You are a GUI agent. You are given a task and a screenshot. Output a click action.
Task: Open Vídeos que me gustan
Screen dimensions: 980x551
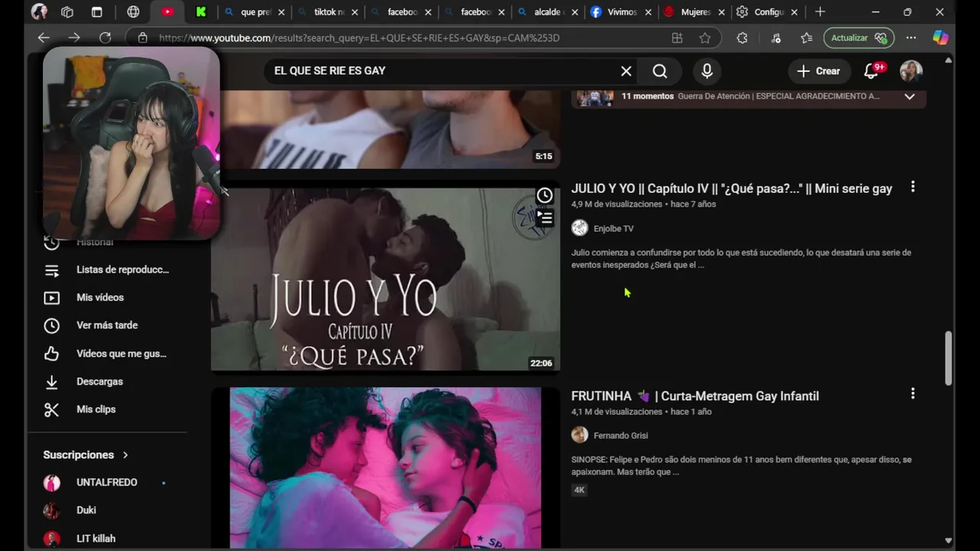pyautogui.click(x=107, y=354)
